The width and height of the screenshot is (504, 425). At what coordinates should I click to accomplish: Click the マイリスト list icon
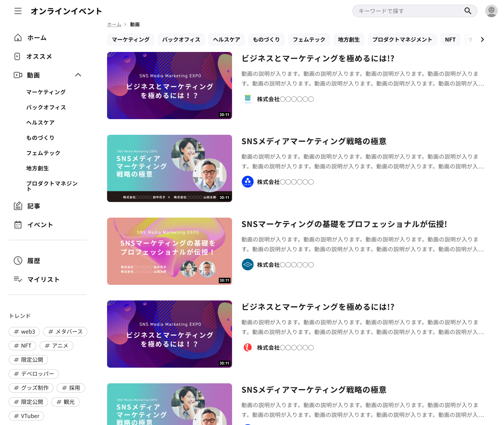18,279
